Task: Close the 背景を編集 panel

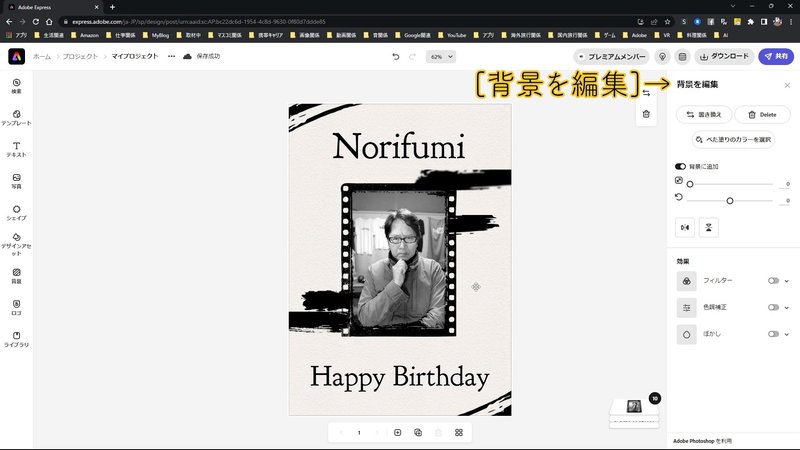Action: [787, 85]
